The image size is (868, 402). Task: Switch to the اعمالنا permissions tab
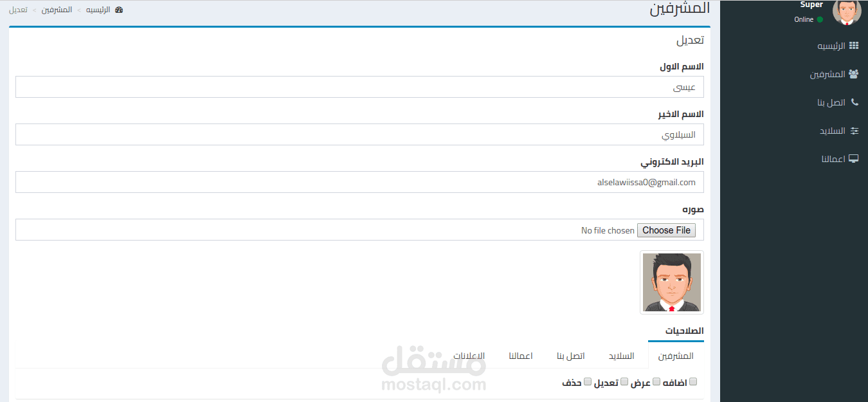click(521, 356)
